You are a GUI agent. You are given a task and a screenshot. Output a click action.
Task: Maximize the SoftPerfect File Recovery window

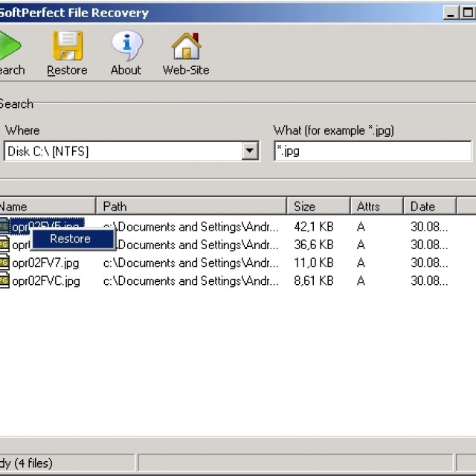(x=469, y=13)
